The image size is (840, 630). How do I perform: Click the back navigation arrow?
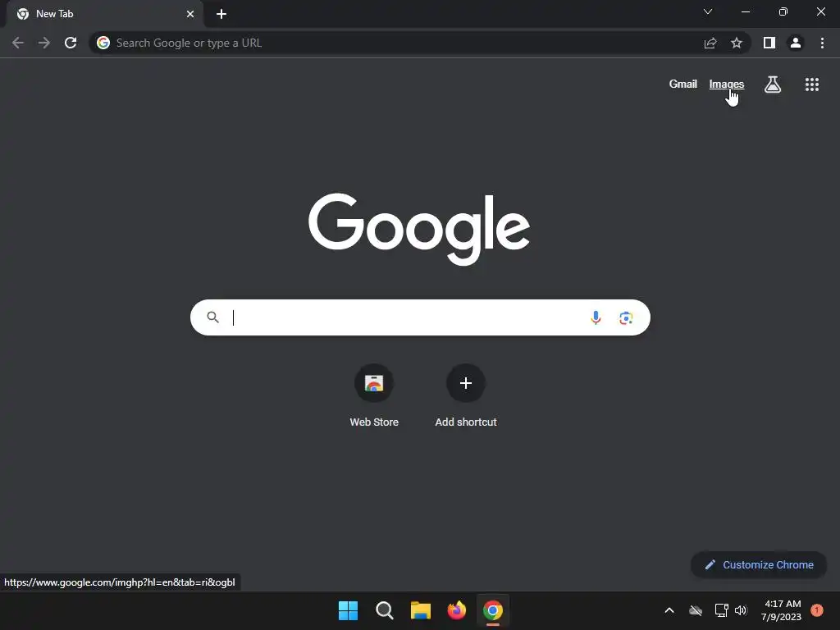(x=18, y=43)
